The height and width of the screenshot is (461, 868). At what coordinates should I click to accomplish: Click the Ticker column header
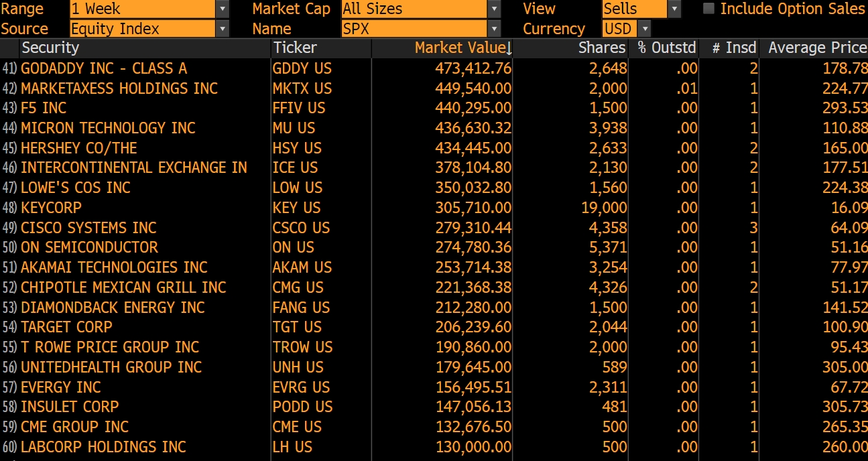coord(295,48)
